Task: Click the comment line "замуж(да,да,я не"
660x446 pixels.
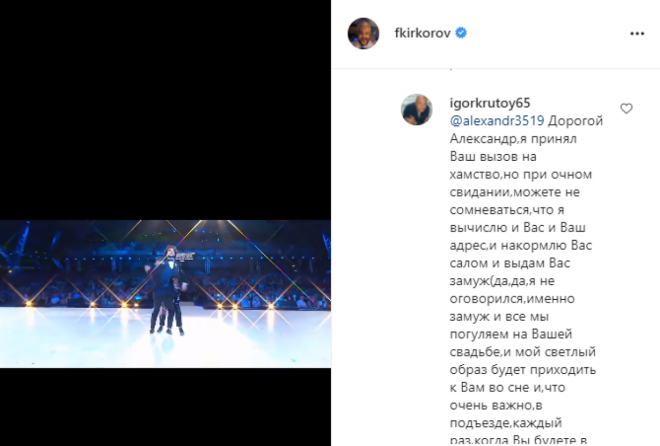Action: (x=502, y=281)
